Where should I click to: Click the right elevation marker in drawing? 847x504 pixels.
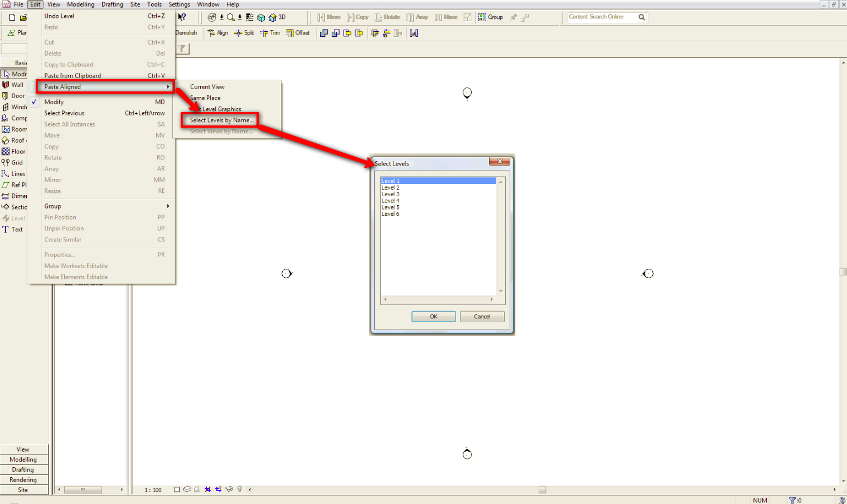point(647,274)
